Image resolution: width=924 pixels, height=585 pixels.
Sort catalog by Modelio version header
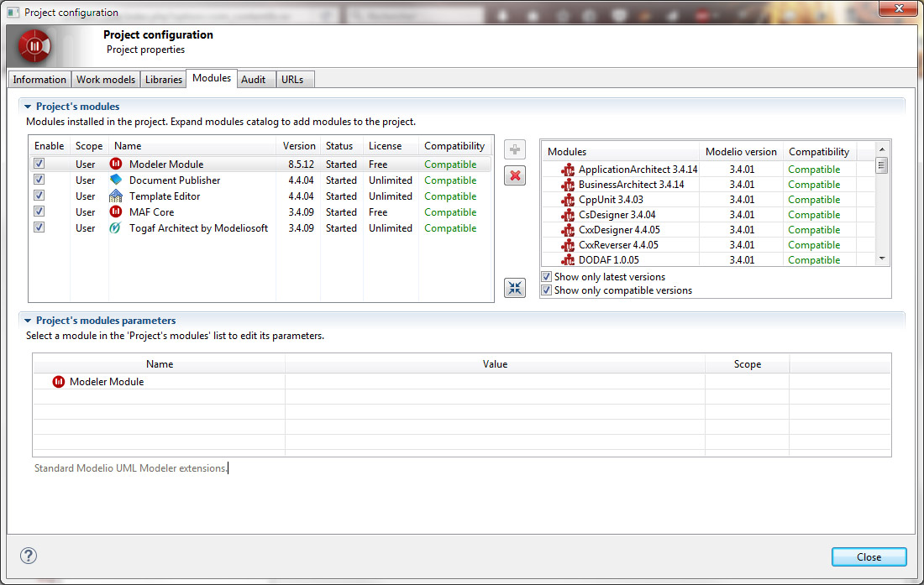(x=741, y=152)
